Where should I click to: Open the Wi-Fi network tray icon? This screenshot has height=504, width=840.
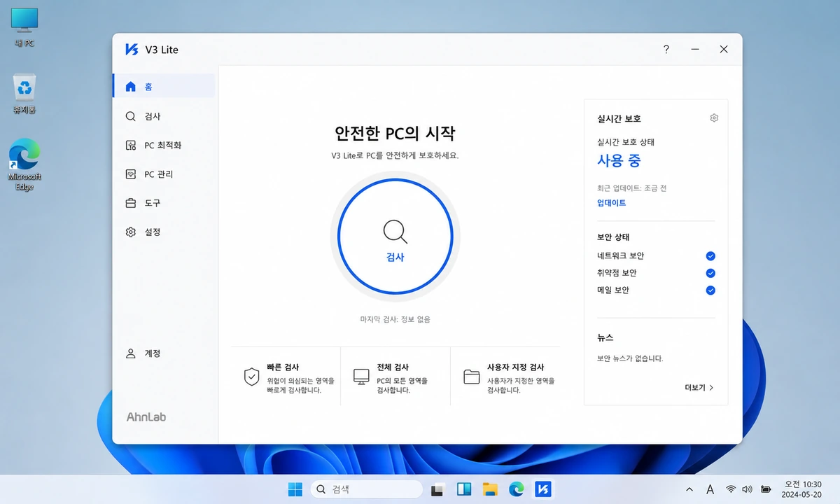click(731, 489)
